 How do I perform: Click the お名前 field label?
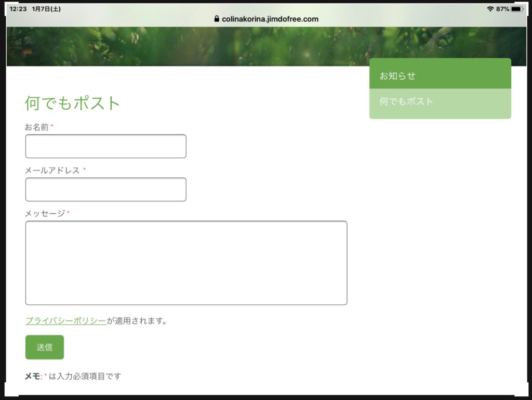coord(36,127)
